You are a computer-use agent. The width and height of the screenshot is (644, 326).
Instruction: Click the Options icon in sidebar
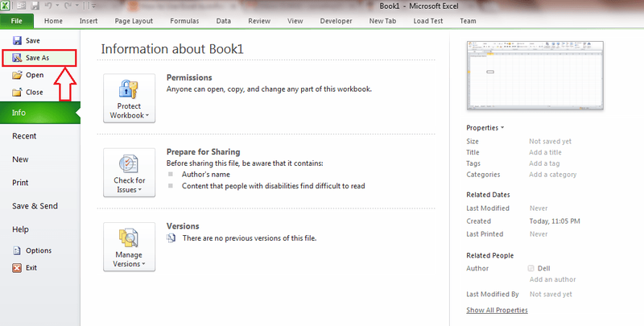click(17, 250)
